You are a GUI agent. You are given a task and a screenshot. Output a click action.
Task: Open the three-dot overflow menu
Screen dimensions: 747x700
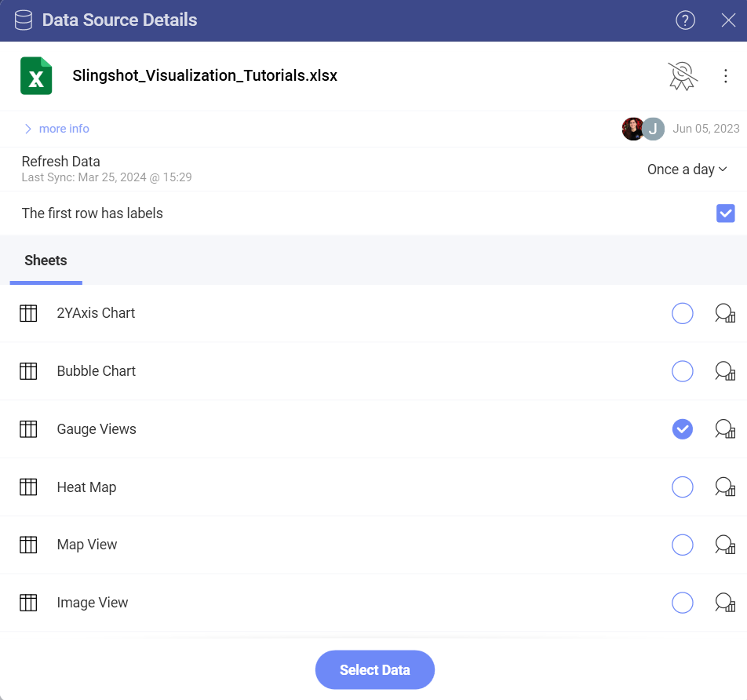[725, 76]
